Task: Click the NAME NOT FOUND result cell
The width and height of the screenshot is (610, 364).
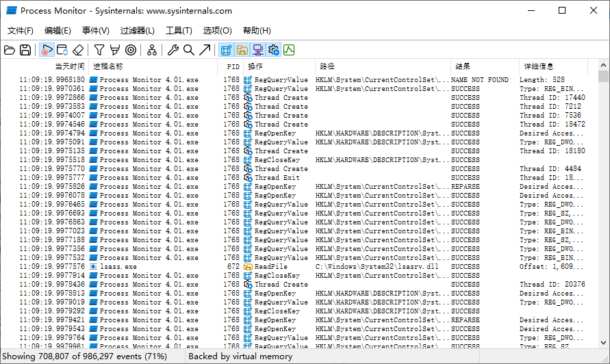Action: point(480,80)
